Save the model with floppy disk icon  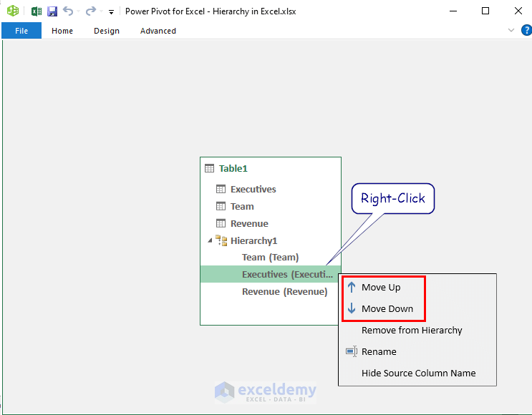tap(52, 11)
